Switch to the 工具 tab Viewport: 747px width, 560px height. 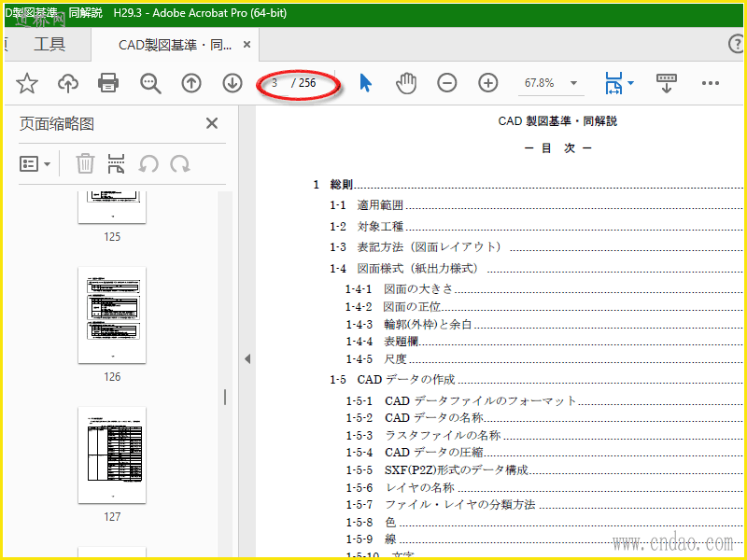[49, 44]
